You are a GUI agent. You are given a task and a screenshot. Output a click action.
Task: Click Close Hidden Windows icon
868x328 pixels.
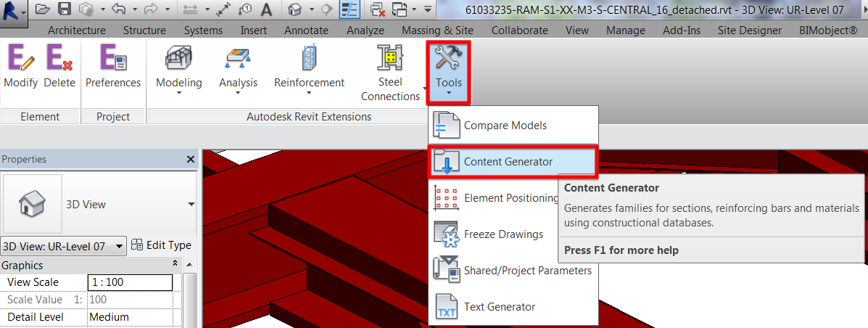coord(378,9)
